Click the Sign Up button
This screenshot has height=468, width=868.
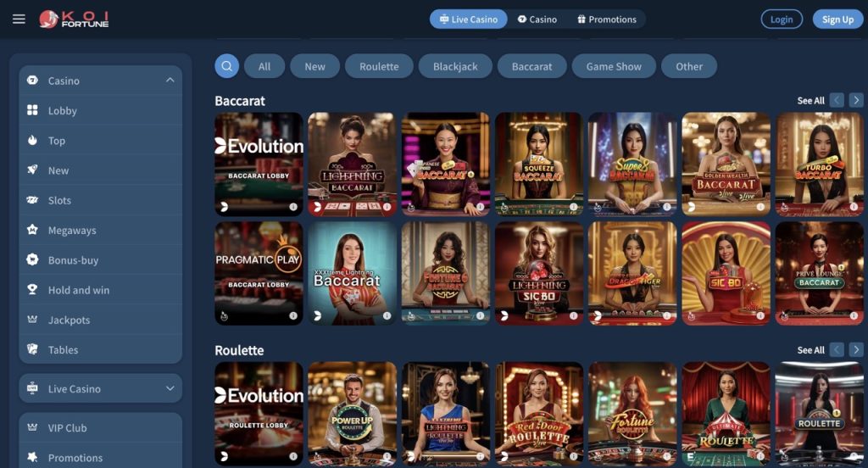point(837,19)
